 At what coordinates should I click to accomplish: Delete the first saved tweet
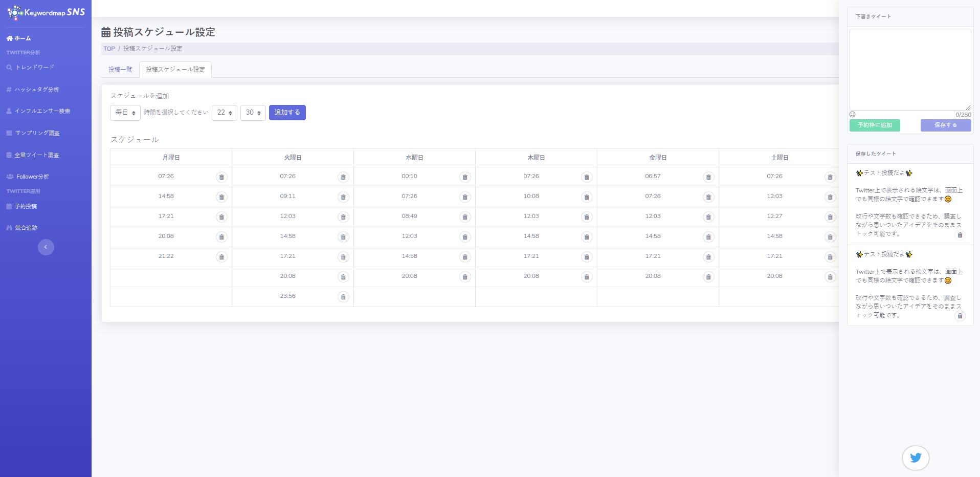point(960,235)
